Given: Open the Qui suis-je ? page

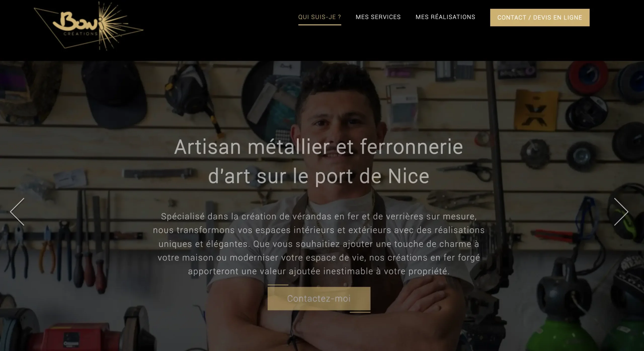Looking at the screenshot, I should click(319, 17).
